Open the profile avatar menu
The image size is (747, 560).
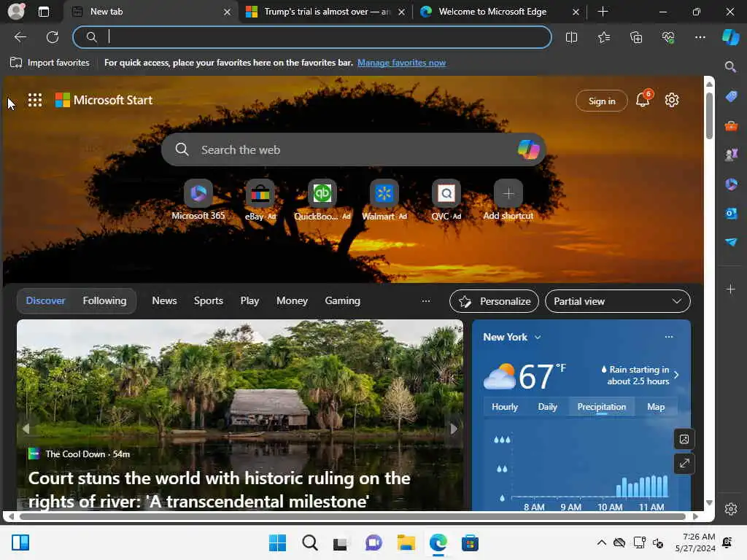16,12
